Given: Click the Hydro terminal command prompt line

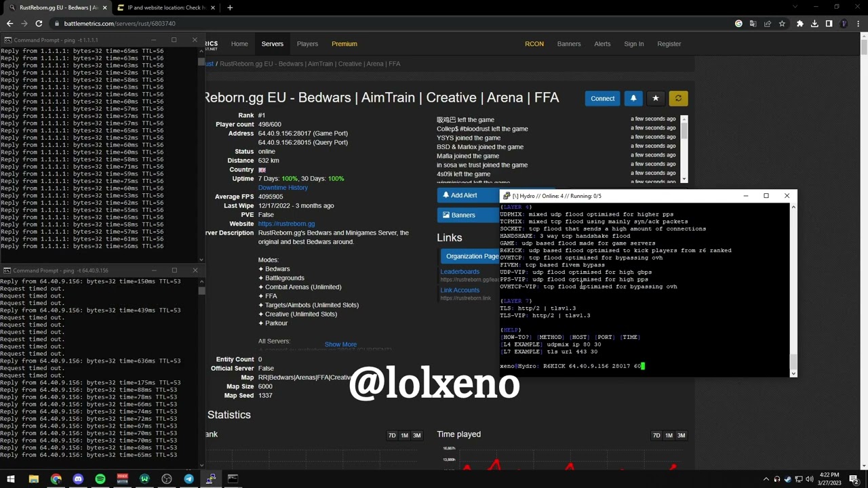Looking at the screenshot, I should 572,366.
